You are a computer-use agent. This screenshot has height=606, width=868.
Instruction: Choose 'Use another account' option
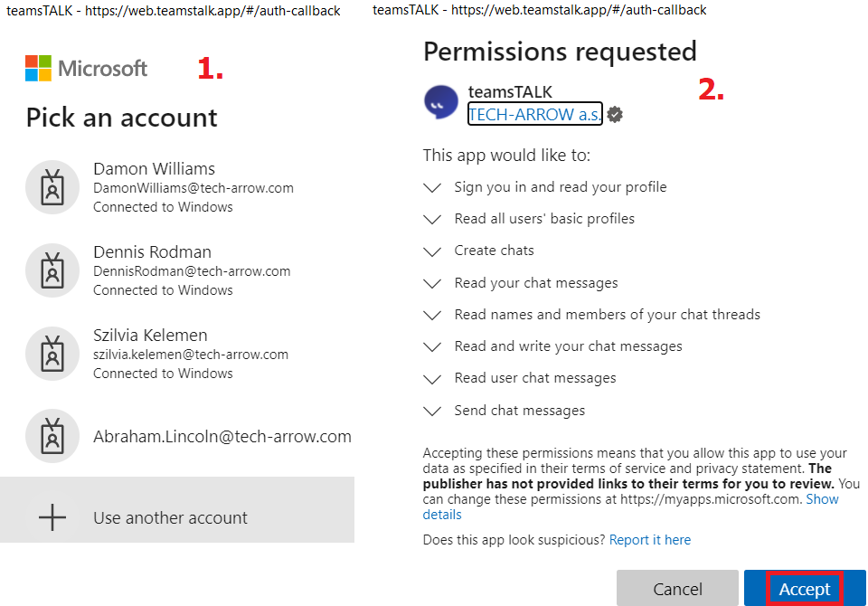(x=170, y=518)
